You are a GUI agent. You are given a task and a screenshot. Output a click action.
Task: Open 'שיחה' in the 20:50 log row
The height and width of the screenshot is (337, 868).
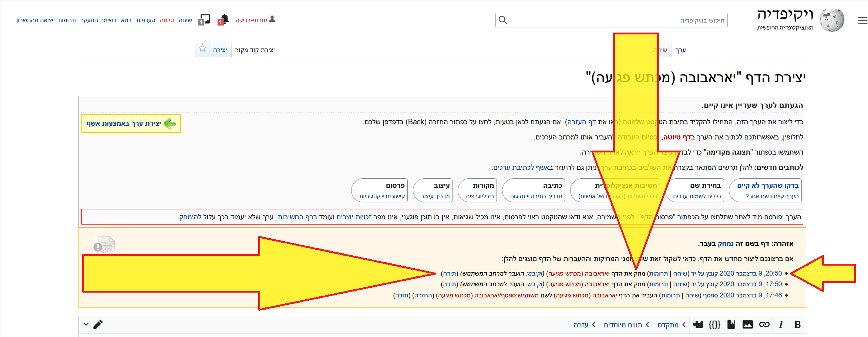(x=680, y=274)
